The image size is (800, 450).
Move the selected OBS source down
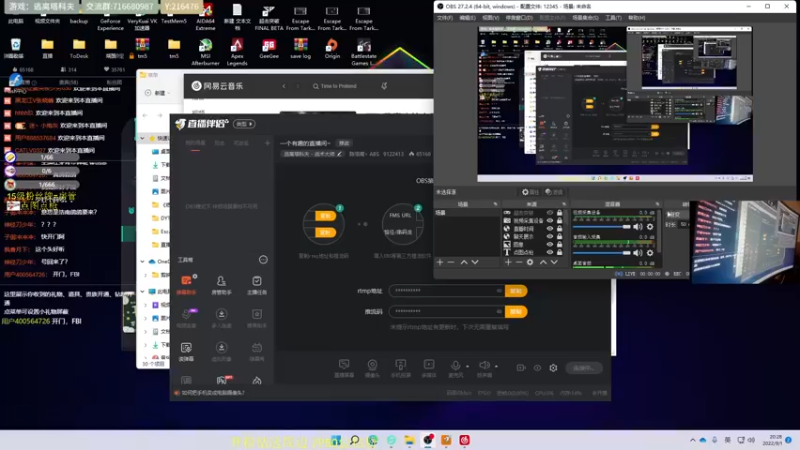coord(554,262)
